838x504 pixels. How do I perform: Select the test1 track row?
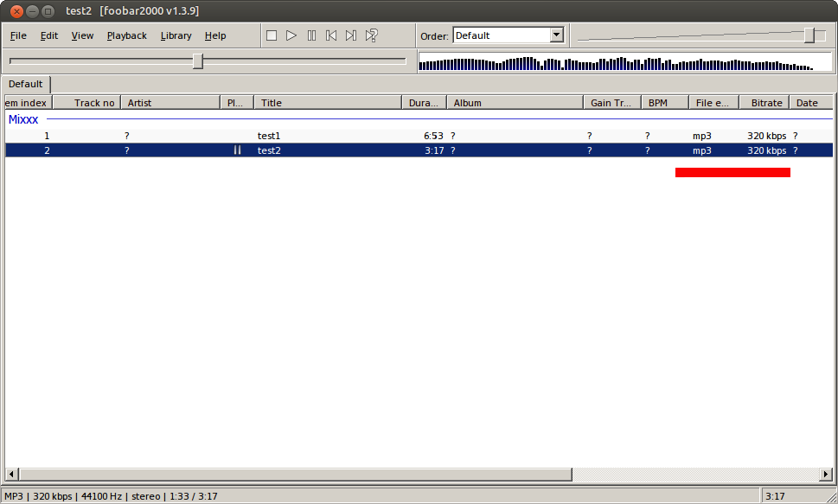pyautogui.click(x=419, y=136)
